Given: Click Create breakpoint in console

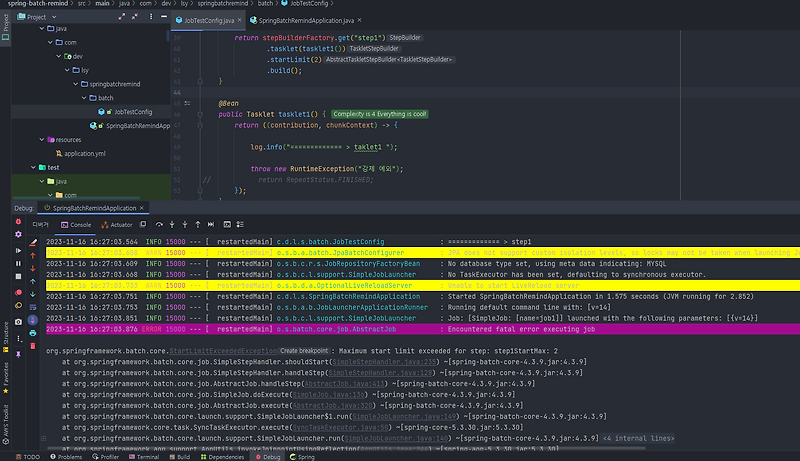Looking at the screenshot, I should pos(304,351).
